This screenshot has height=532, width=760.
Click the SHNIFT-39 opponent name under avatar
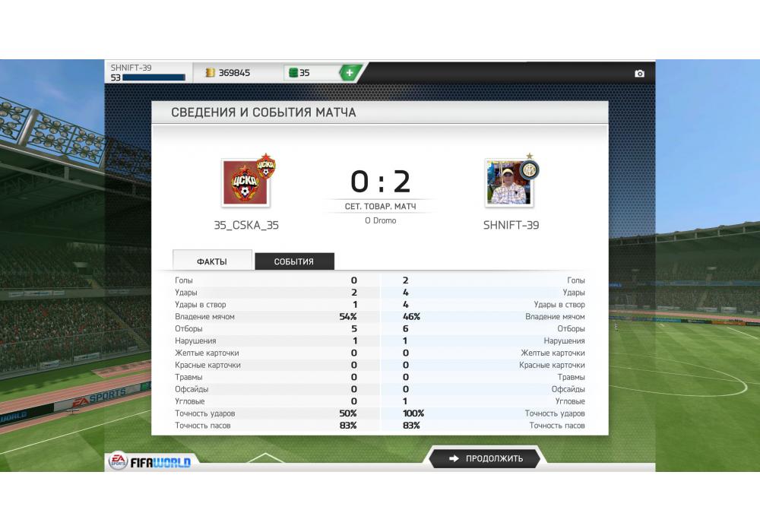click(x=511, y=225)
